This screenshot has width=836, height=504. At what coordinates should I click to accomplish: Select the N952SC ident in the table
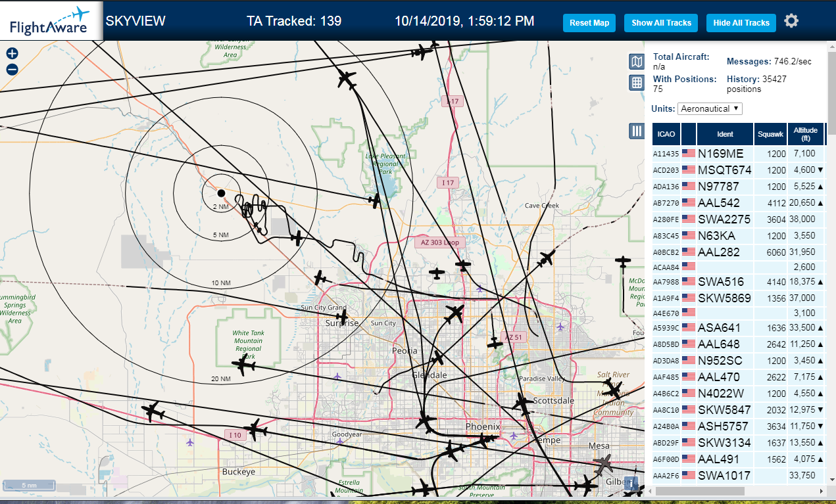point(720,361)
